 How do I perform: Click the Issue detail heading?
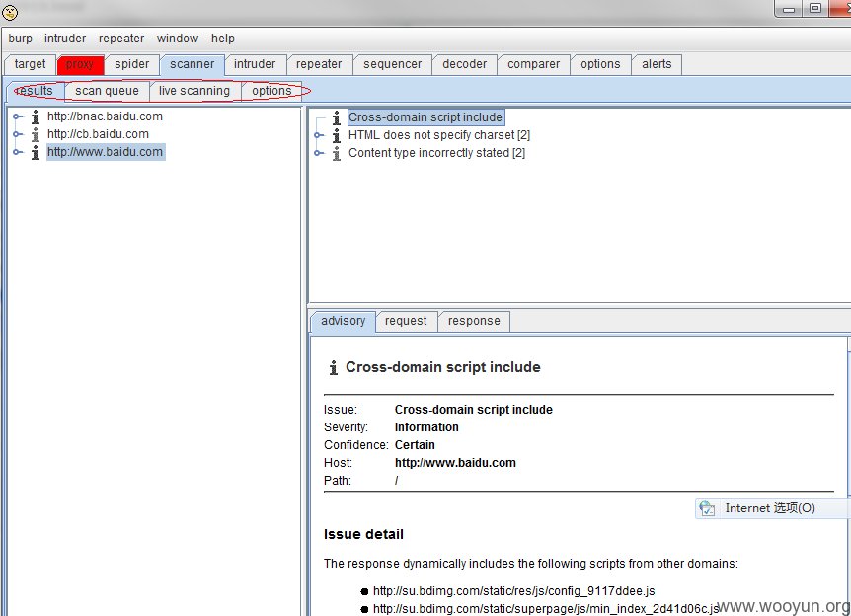[x=363, y=535]
